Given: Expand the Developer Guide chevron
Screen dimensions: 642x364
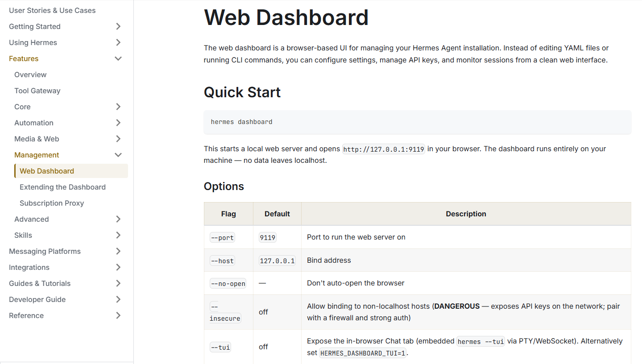Looking at the screenshot, I should point(118,299).
